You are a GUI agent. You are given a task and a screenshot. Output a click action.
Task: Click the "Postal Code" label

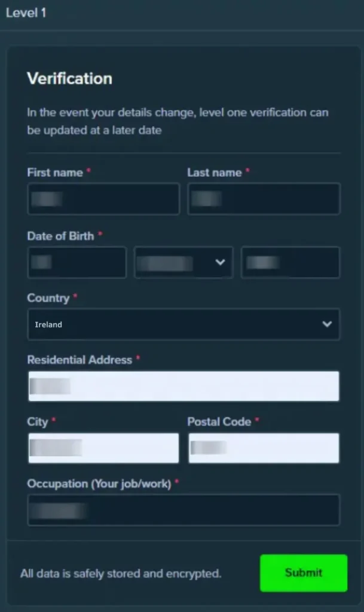coord(219,421)
